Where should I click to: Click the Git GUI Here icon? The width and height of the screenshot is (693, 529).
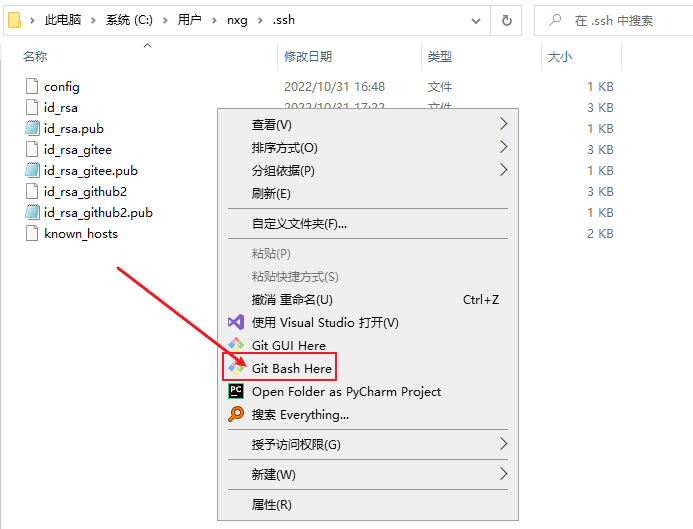(236, 345)
